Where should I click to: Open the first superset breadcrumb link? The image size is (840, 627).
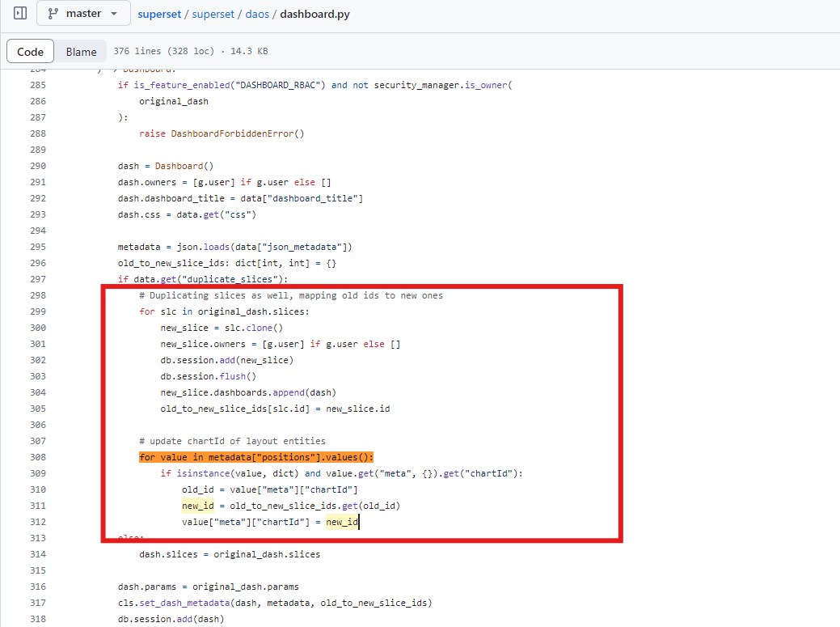(159, 14)
